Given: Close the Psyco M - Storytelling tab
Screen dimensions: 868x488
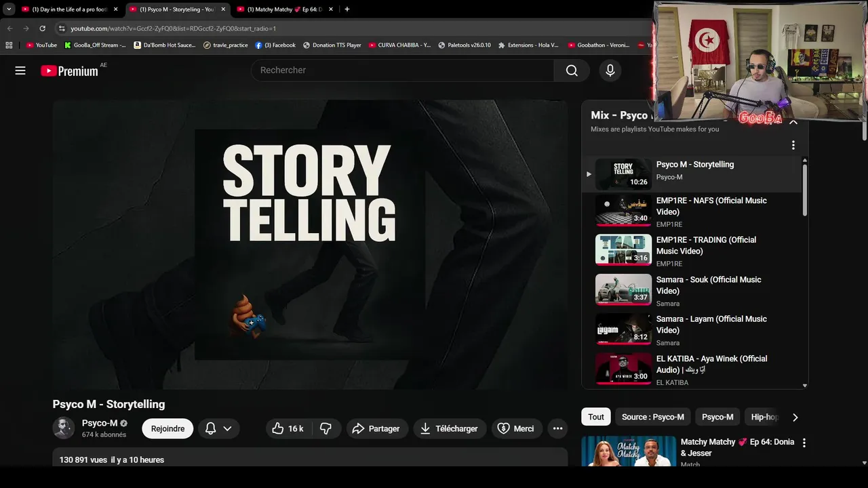Looking at the screenshot, I should coord(223,9).
